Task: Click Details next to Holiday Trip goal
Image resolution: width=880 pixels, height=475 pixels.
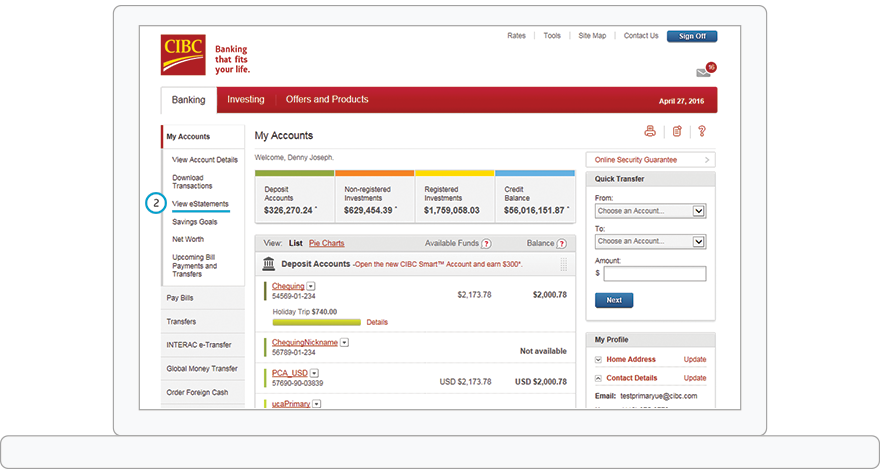Action: pyautogui.click(x=377, y=322)
